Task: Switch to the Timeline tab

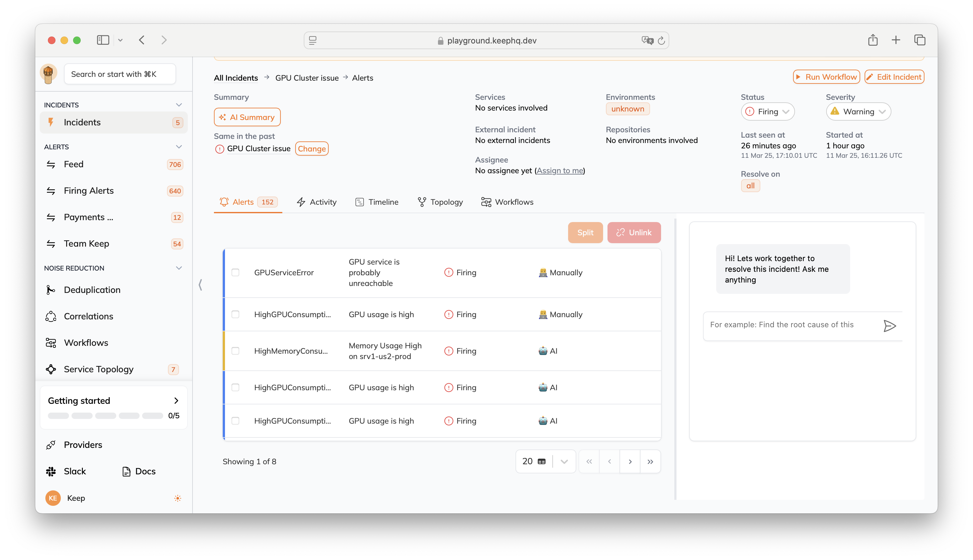Action: tap(377, 202)
